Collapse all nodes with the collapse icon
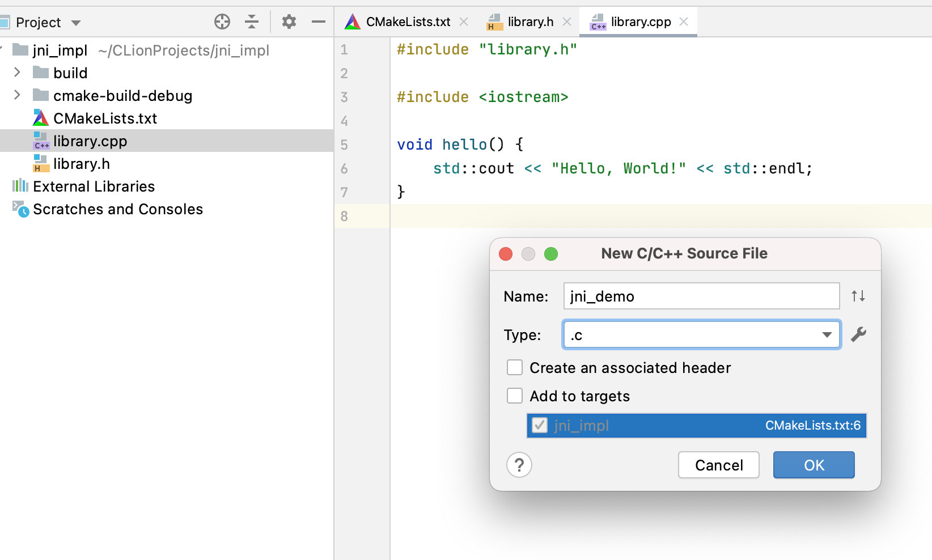 point(252,21)
